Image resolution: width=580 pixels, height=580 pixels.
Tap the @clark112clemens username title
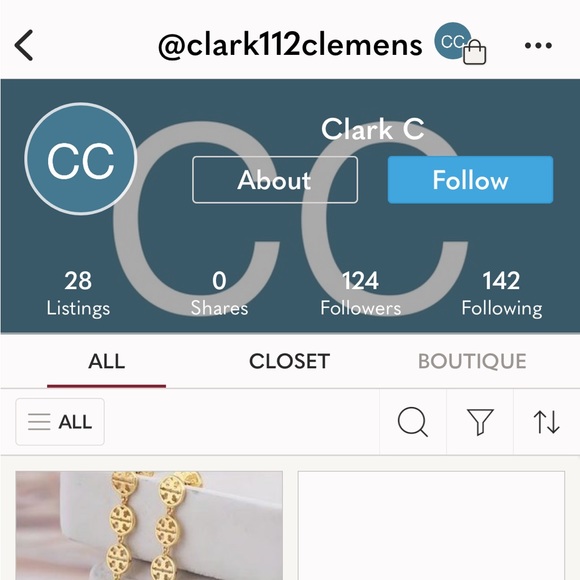(290, 45)
